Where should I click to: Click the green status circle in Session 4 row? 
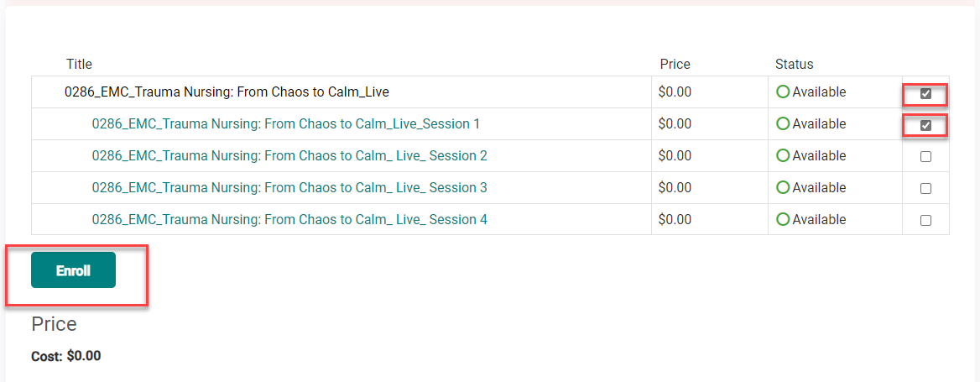[783, 220]
